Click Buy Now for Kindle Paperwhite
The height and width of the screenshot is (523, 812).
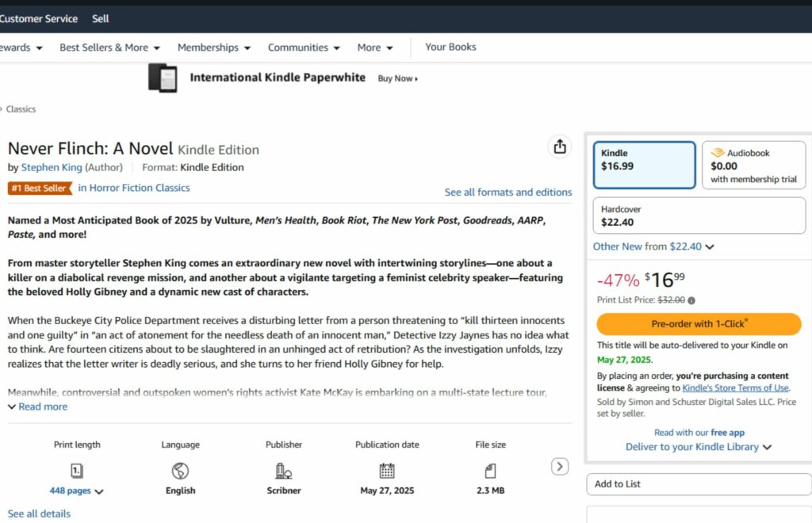coord(398,78)
